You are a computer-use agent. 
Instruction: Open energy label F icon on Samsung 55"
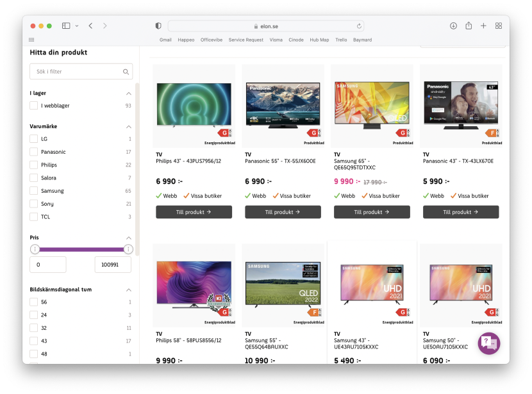click(314, 312)
